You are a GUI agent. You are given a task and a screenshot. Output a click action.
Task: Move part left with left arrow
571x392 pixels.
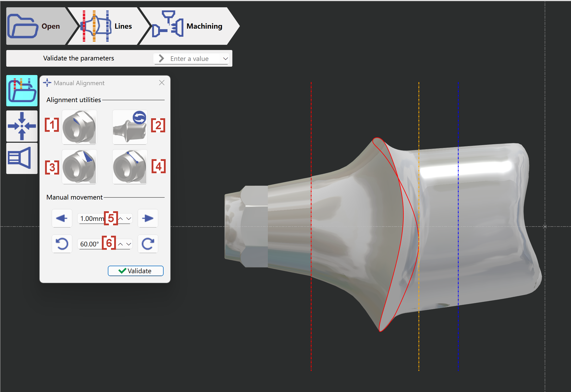62,218
